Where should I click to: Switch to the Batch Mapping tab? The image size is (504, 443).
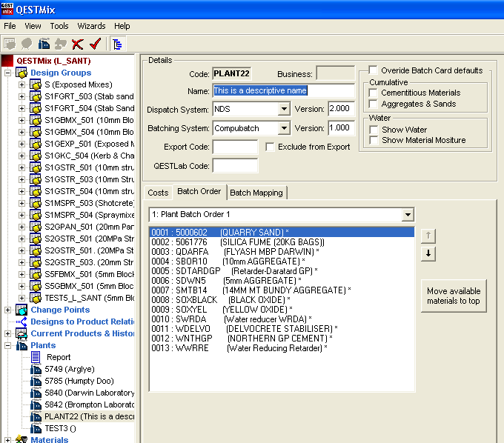(256, 193)
